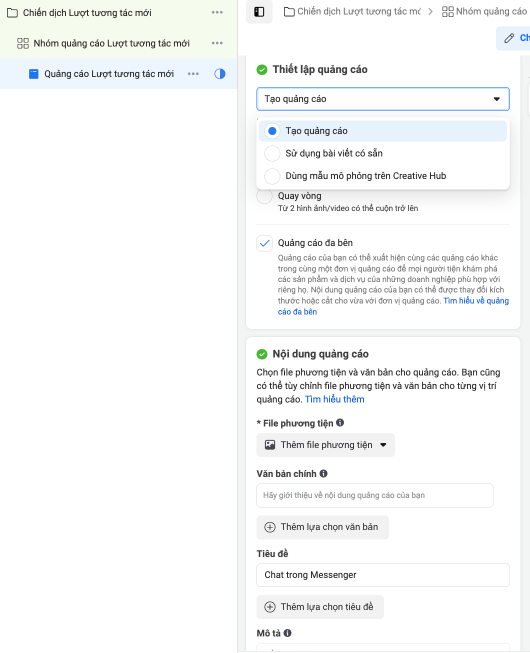Image resolution: width=530 pixels, height=653 pixels.
Task: Select the Quay vòng format radio button
Action: (x=264, y=196)
